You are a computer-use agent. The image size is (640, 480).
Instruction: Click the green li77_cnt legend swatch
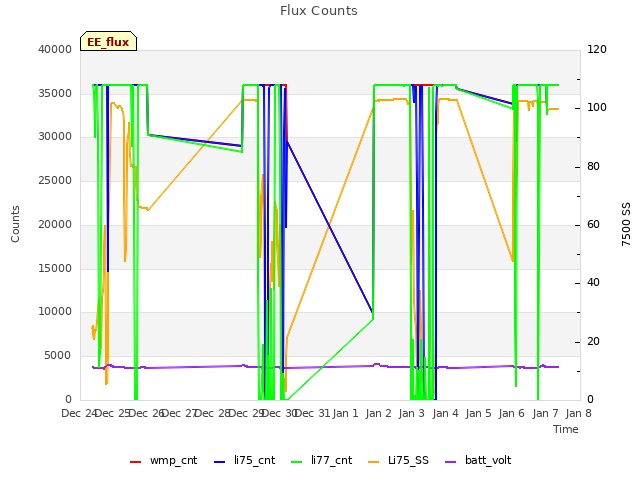pos(296,462)
